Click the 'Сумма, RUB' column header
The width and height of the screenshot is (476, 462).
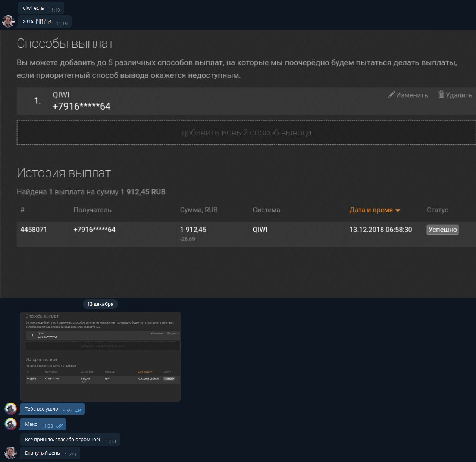[x=198, y=210]
